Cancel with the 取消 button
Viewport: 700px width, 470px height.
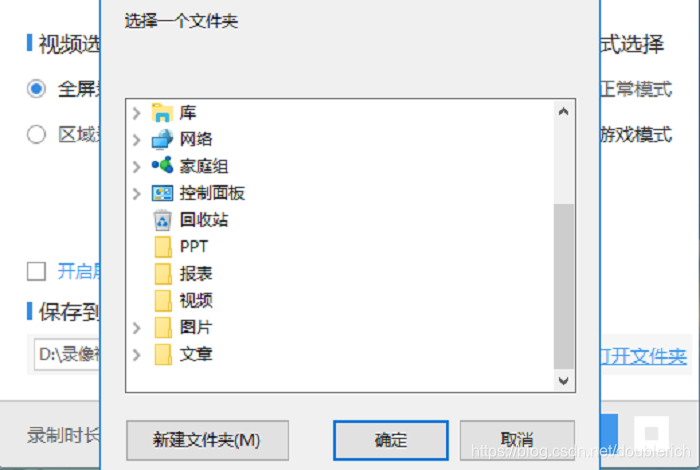517,440
